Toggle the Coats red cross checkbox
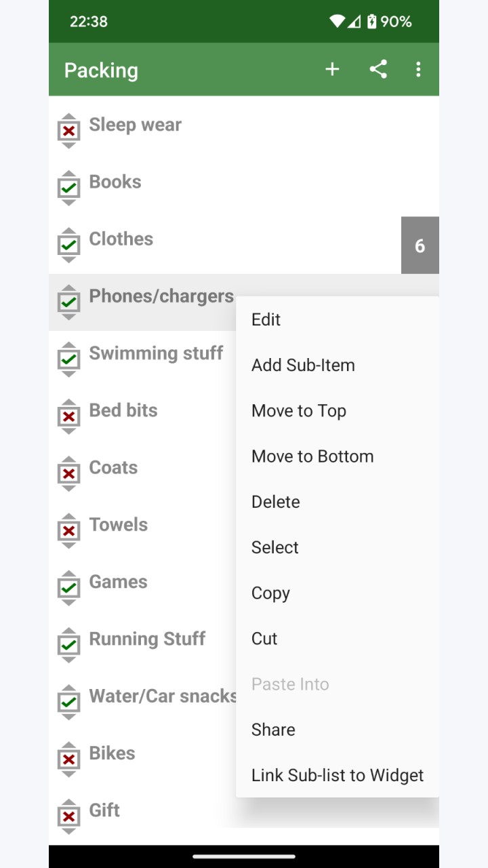This screenshot has width=488, height=868. pyautogui.click(x=68, y=473)
